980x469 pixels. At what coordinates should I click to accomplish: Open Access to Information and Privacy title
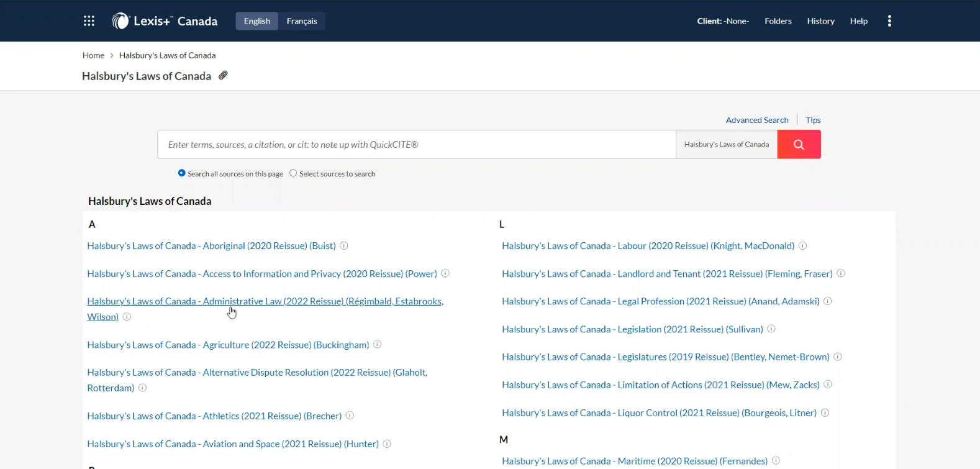[x=262, y=274]
